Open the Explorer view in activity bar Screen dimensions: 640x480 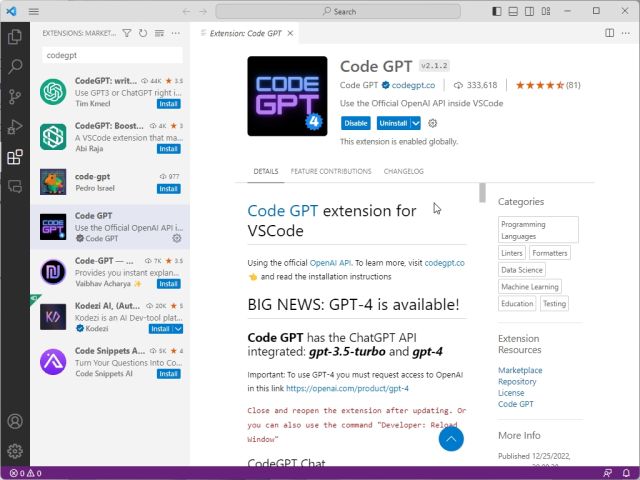tap(15, 37)
